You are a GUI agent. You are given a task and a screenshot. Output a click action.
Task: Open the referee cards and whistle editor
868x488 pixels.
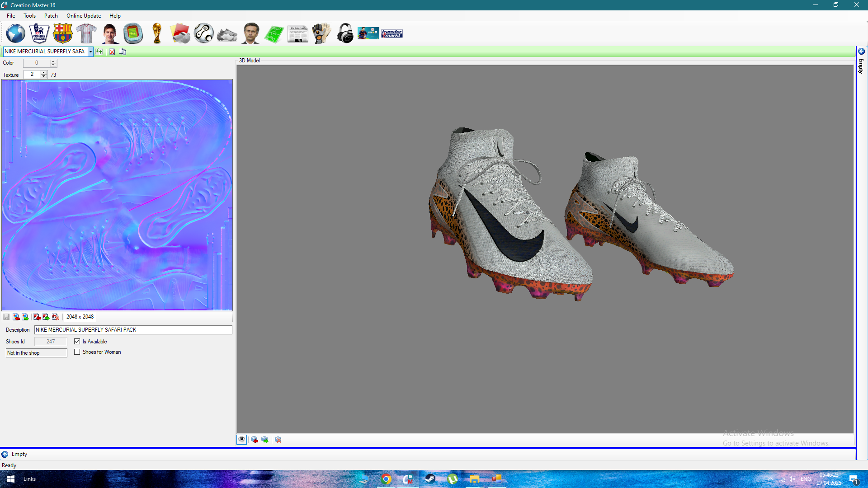[180, 33]
